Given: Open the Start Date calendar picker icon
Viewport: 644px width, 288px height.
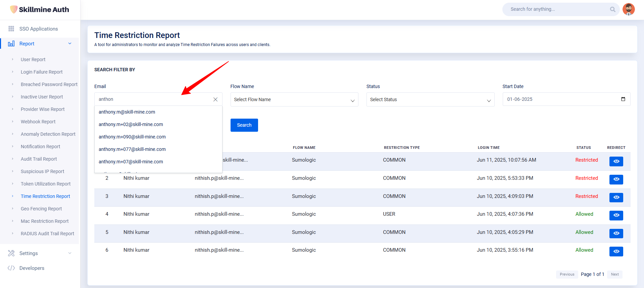Looking at the screenshot, I should (623, 99).
